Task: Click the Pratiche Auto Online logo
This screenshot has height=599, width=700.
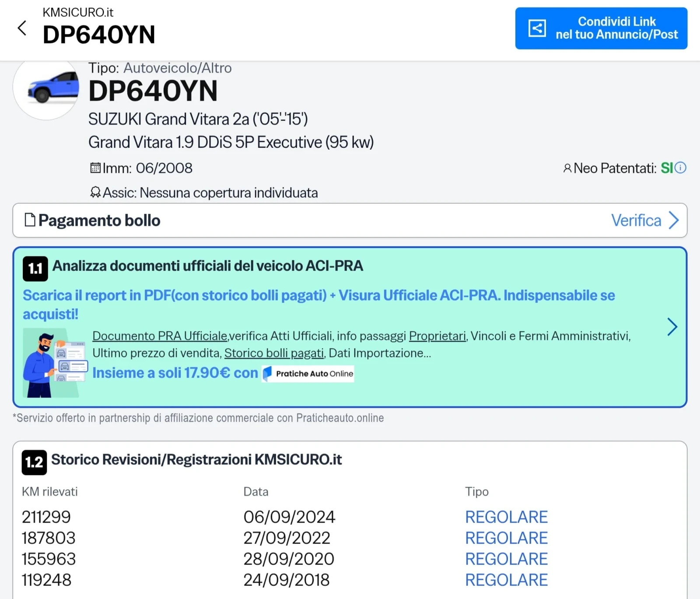Action: tap(308, 374)
